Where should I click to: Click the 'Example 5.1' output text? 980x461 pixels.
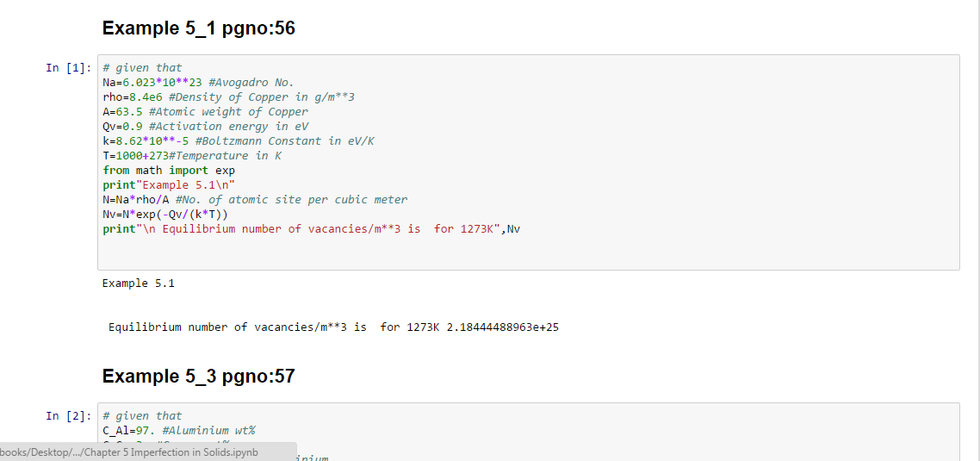click(x=139, y=283)
